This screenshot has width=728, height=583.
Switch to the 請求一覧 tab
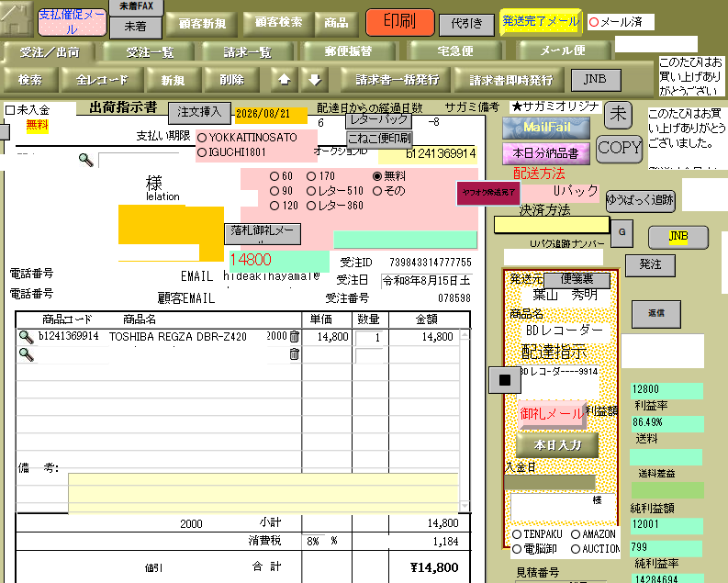point(248,52)
